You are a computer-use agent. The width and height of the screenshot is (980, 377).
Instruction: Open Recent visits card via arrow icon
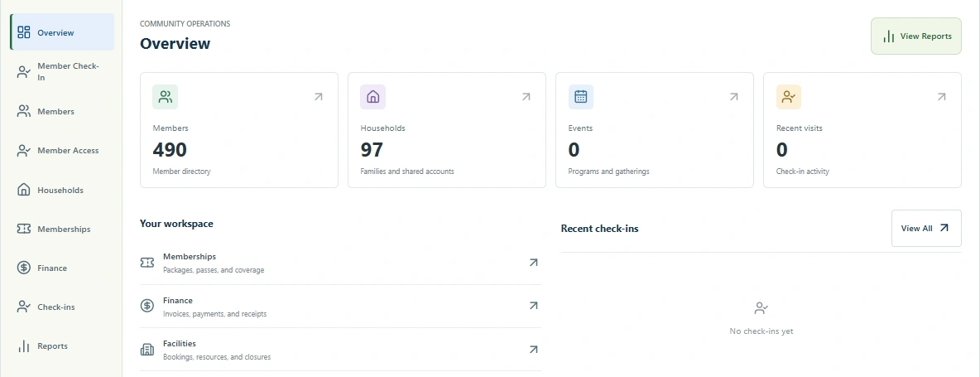coord(941,97)
